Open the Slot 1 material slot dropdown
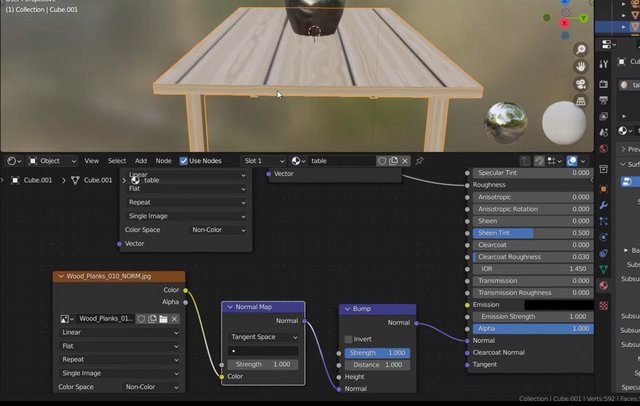 point(262,160)
